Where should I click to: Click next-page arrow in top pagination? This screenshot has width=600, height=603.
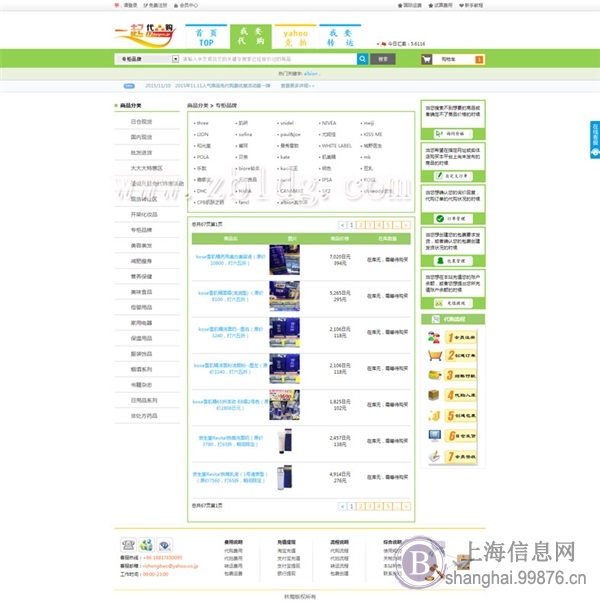[x=406, y=225]
